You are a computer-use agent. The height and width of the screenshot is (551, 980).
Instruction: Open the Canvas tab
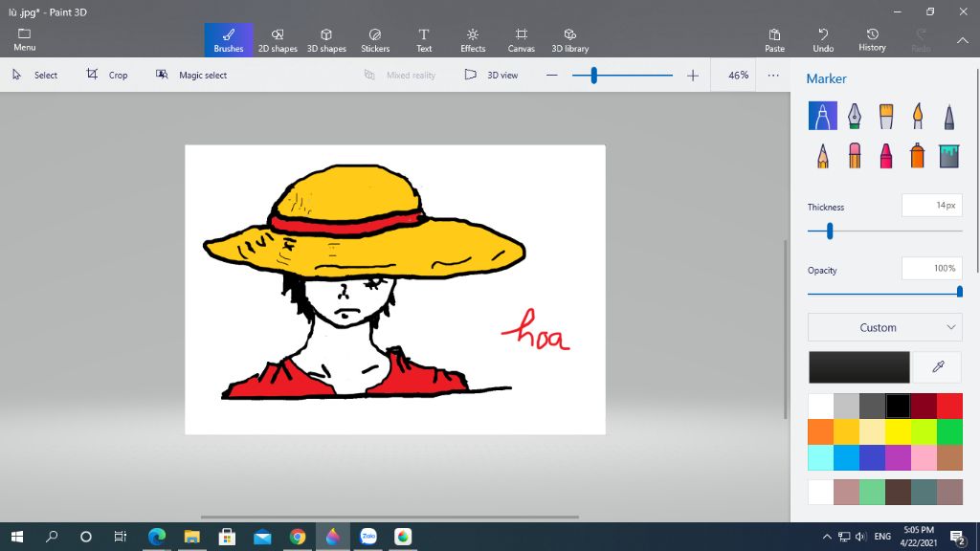tap(522, 40)
